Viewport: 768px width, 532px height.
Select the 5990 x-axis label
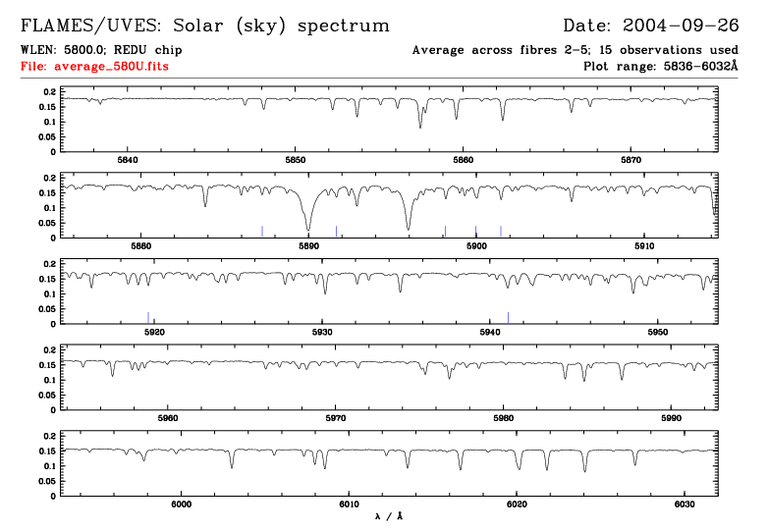[672, 418]
